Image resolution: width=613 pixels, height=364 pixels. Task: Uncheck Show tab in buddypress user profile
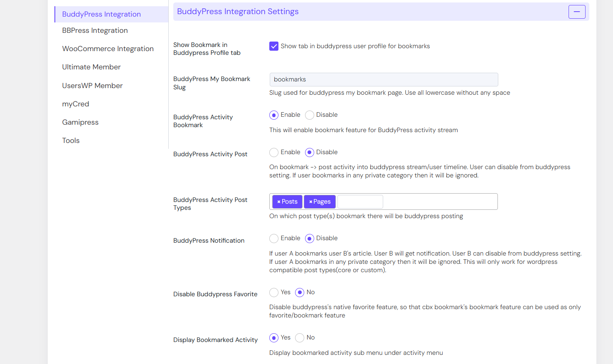pos(274,46)
